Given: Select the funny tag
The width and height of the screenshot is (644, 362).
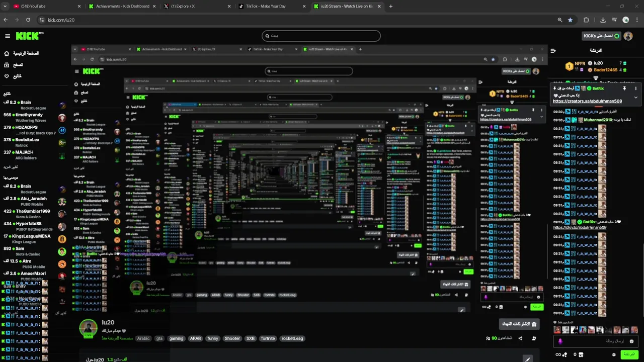Looking at the screenshot, I should (213, 338).
